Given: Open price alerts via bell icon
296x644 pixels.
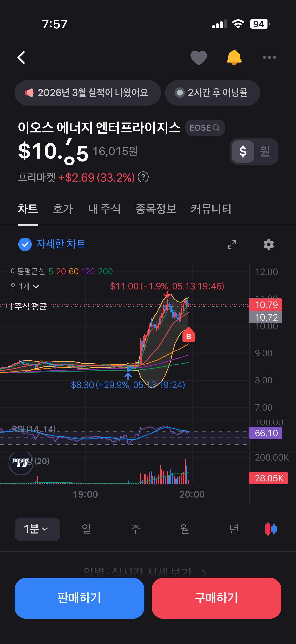Looking at the screenshot, I should (234, 57).
